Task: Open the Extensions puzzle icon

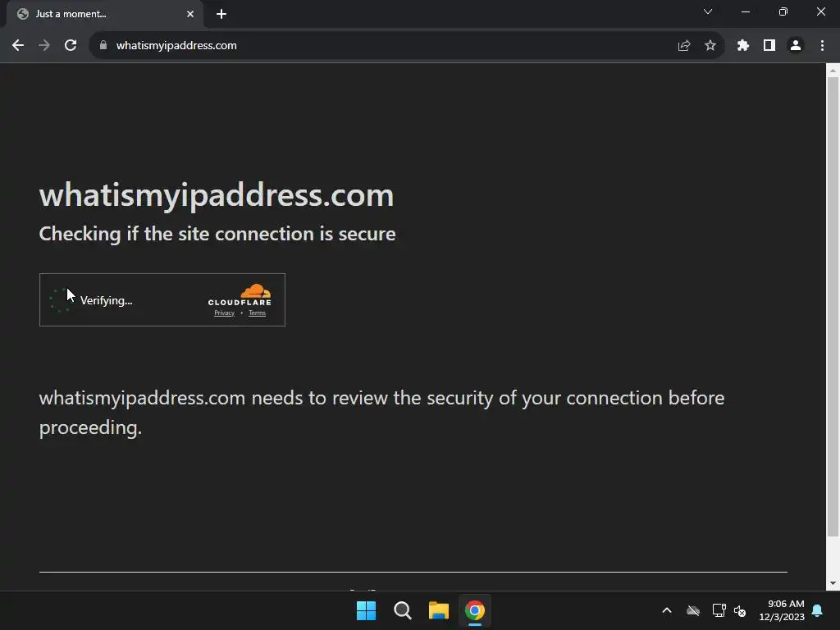Action: click(742, 46)
